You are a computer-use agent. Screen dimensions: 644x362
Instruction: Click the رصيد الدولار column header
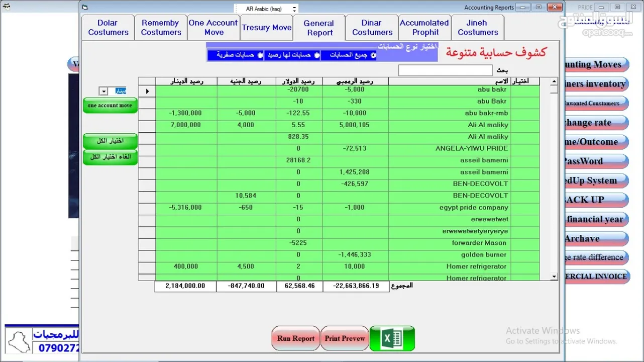coord(299,81)
